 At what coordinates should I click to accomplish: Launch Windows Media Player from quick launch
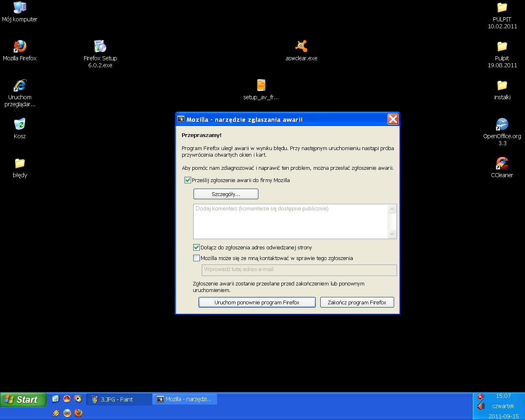(78, 399)
